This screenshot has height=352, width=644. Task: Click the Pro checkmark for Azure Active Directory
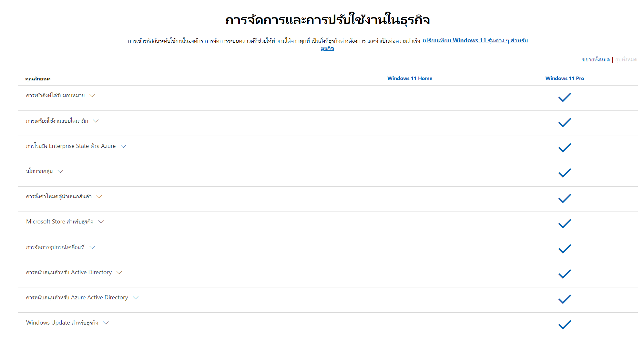(565, 299)
